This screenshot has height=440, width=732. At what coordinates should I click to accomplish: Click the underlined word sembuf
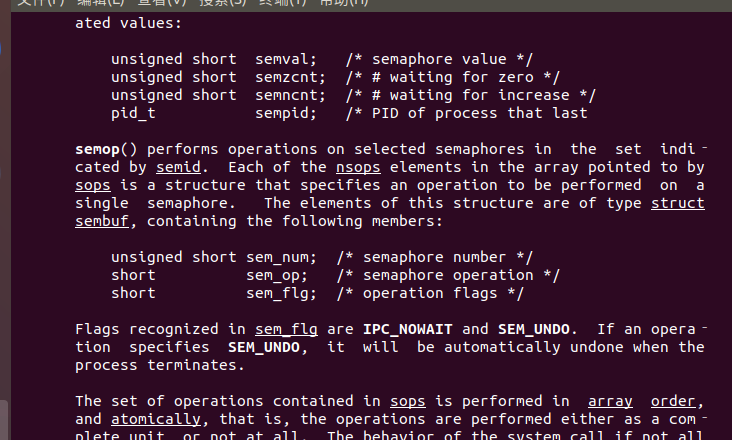tap(102, 221)
